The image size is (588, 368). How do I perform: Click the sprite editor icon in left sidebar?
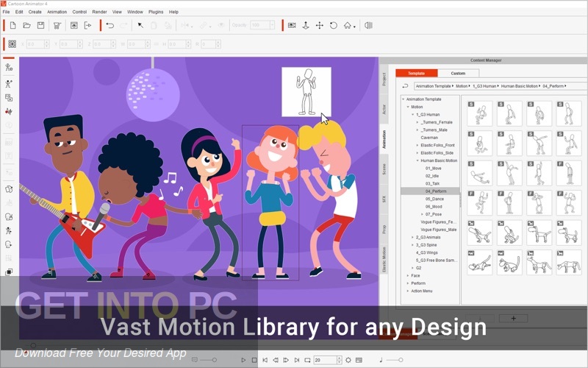[9, 98]
